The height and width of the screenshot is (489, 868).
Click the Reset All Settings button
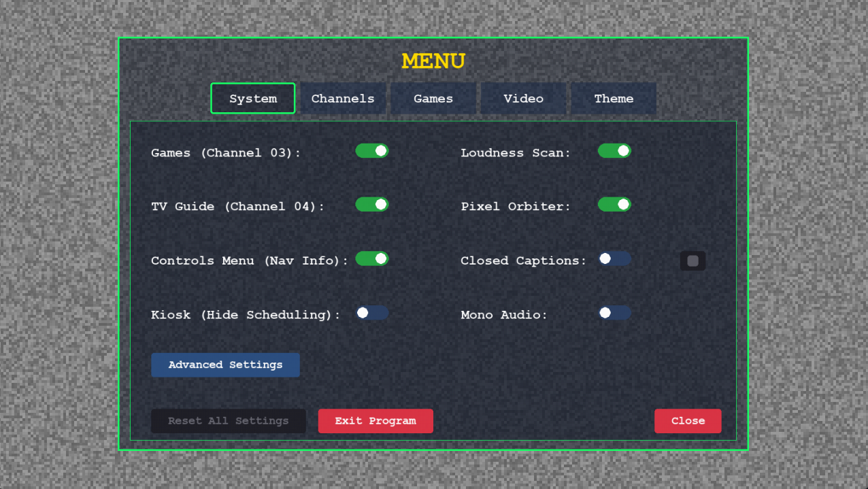click(229, 421)
